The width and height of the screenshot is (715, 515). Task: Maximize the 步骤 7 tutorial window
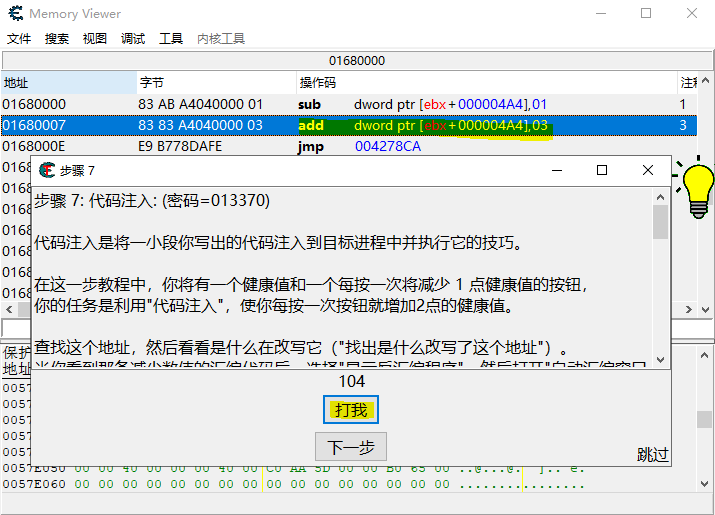(602, 170)
